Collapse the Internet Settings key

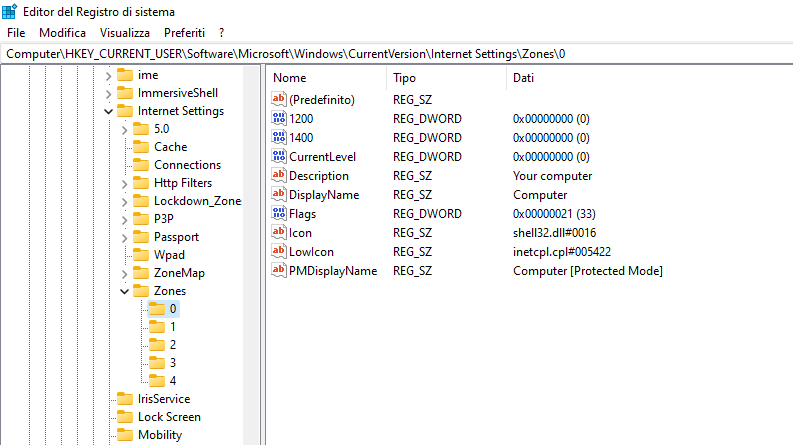point(108,111)
